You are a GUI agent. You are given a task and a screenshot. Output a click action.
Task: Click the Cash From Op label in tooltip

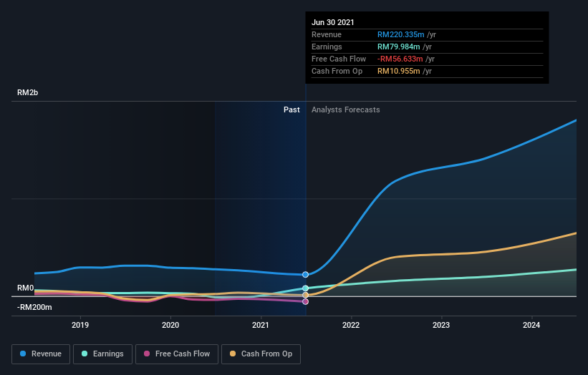[x=337, y=71]
